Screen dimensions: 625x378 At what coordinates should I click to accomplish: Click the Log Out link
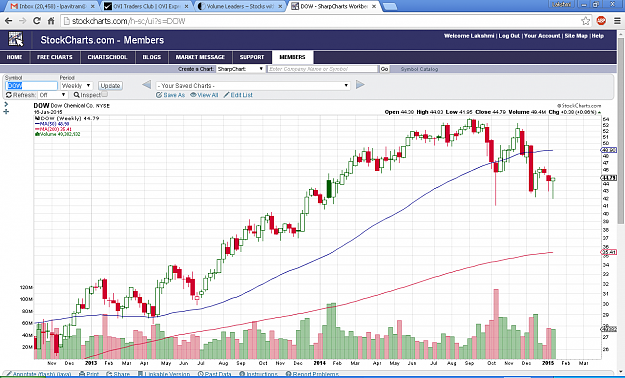pos(509,36)
